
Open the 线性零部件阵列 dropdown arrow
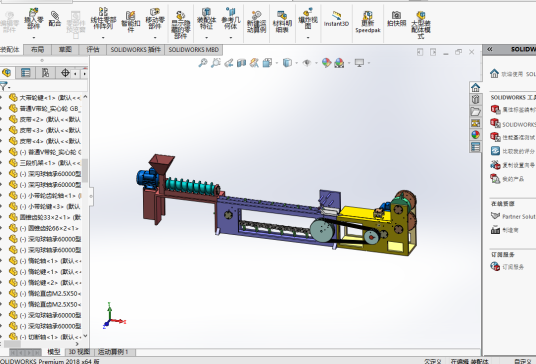(103, 37)
